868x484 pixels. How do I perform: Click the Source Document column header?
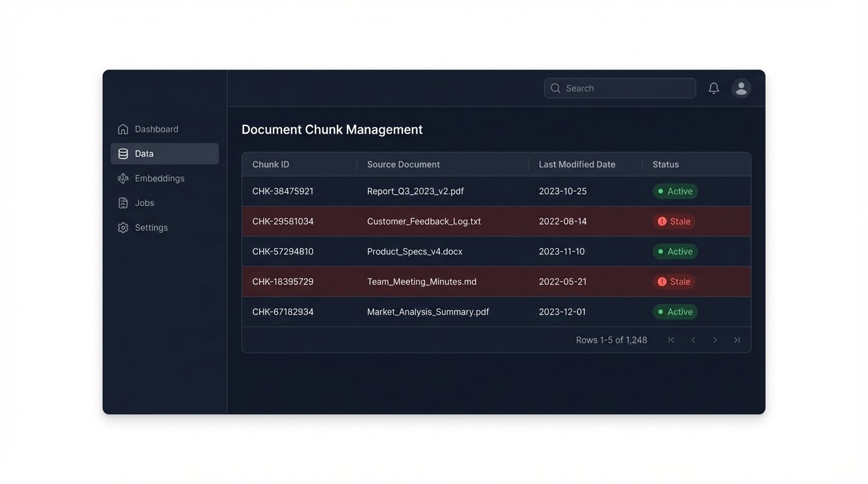403,164
